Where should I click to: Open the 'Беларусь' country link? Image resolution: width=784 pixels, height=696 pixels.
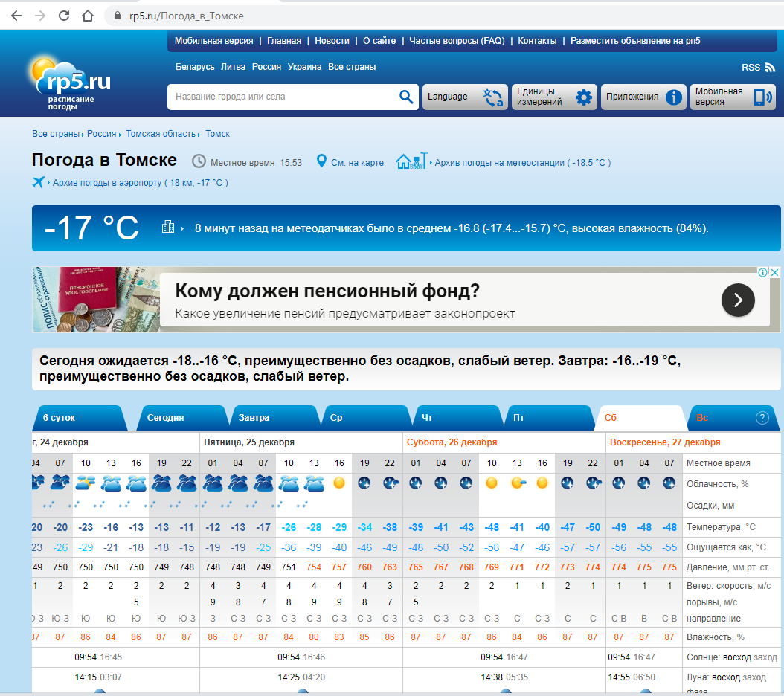[x=195, y=67]
